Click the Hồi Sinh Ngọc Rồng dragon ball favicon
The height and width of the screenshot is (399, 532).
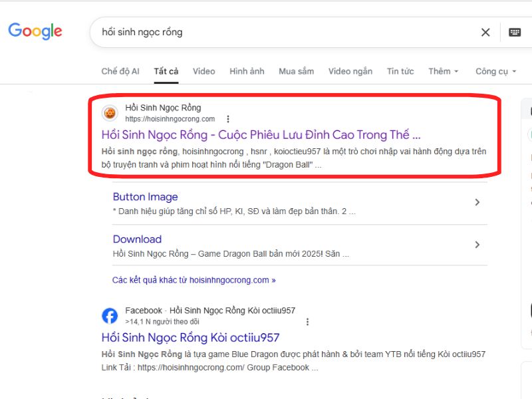(x=109, y=114)
